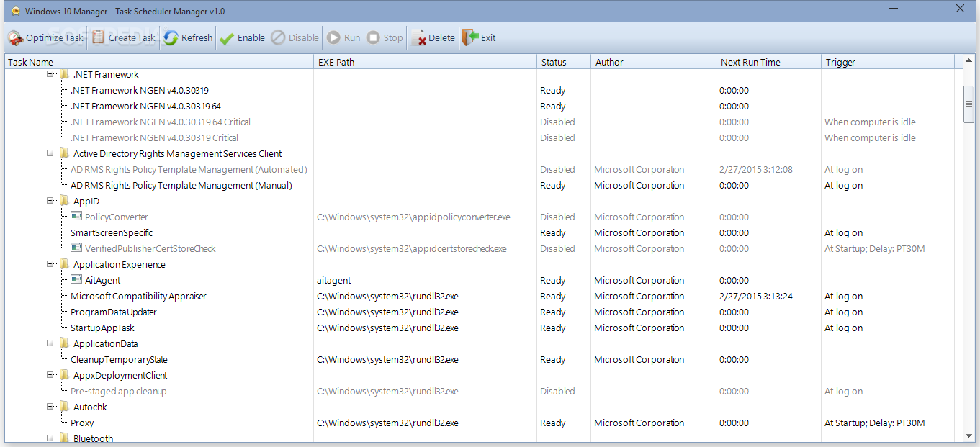Click the AppID folder icon
Image resolution: width=980 pixels, height=447 pixels.
(64, 201)
